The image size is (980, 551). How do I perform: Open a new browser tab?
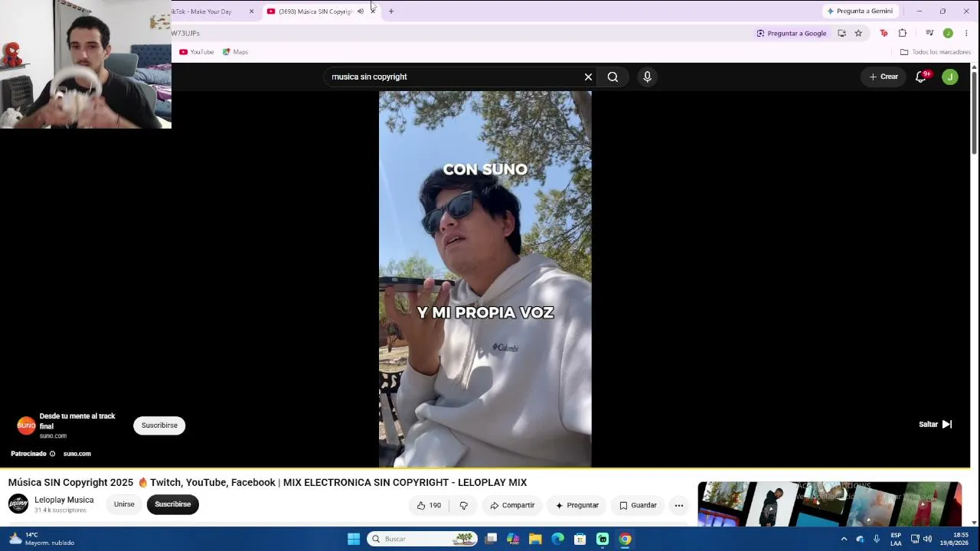click(x=391, y=11)
